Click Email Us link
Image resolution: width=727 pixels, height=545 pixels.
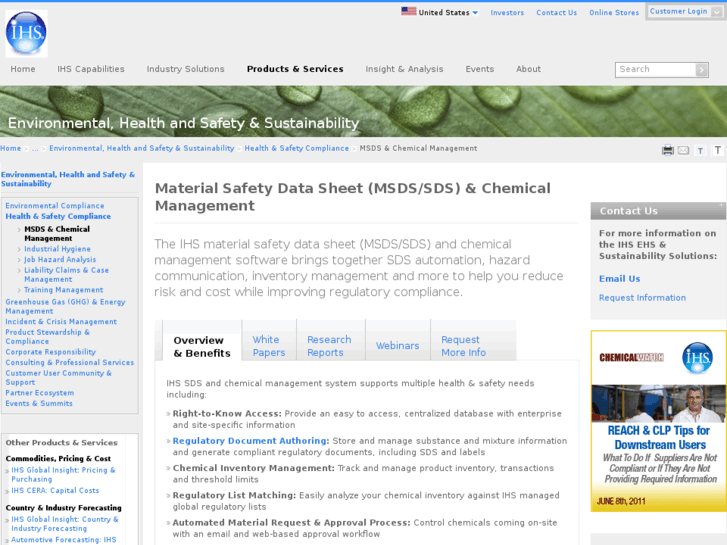[619, 279]
